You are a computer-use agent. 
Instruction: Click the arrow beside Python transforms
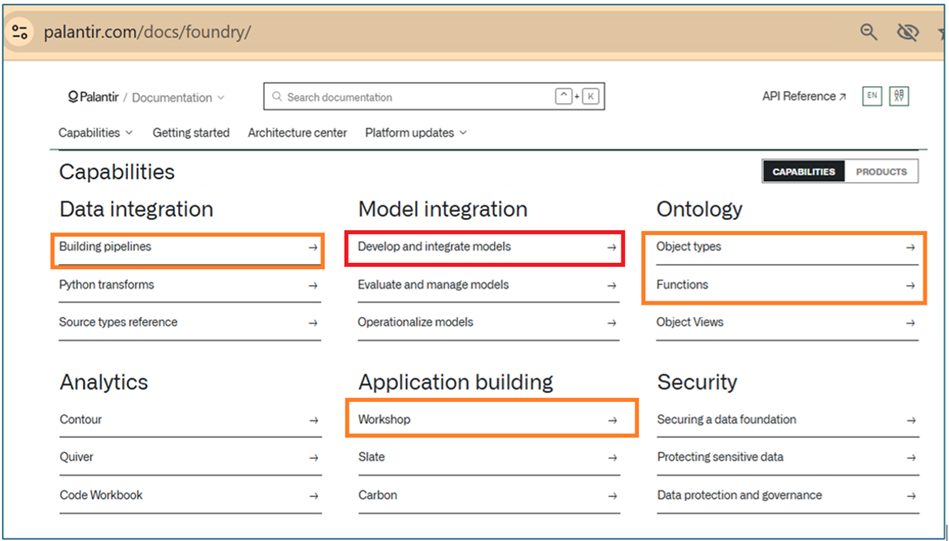(313, 286)
